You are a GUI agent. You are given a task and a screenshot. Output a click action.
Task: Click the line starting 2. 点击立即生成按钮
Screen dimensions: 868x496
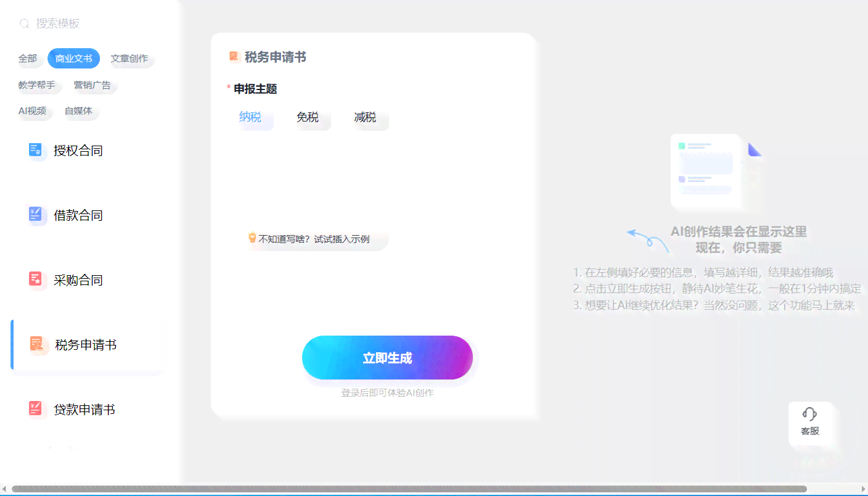point(717,289)
